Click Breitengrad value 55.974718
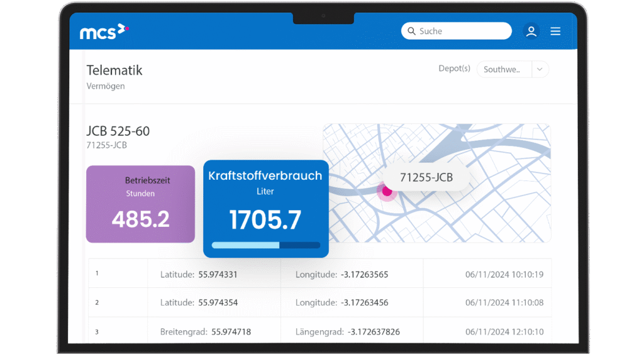Viewport: 644px width, 354px height. (231, 332)
